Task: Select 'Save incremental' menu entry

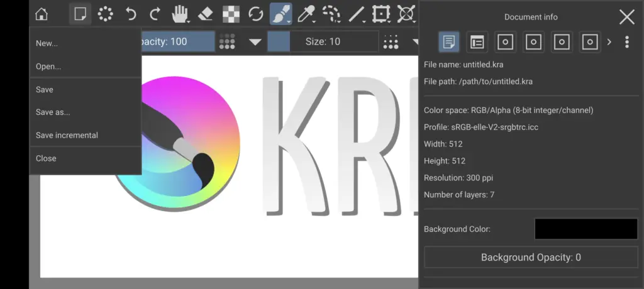Action: [x=67, y=135]
